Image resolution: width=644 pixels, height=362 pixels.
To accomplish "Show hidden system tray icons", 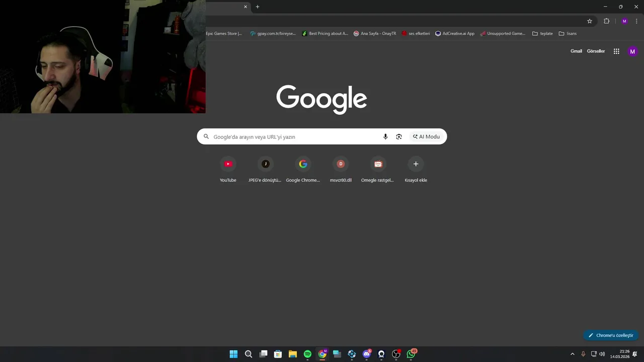I will 572,354.
